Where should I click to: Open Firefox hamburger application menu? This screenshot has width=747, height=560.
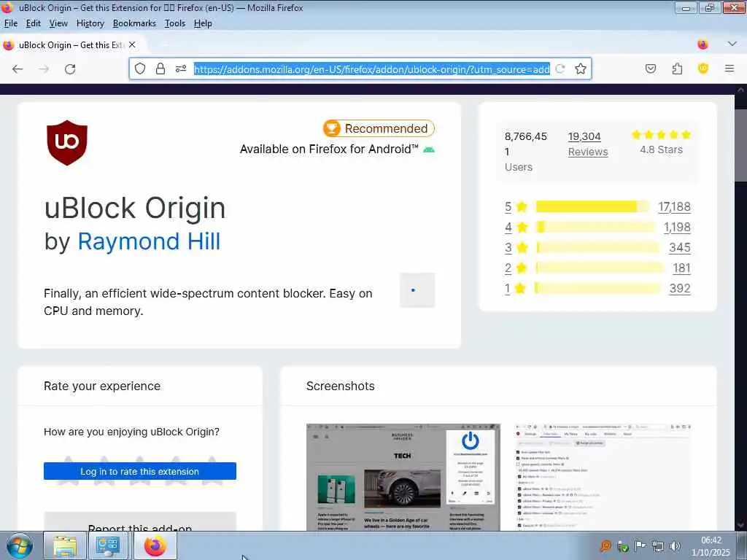(729, 69)
